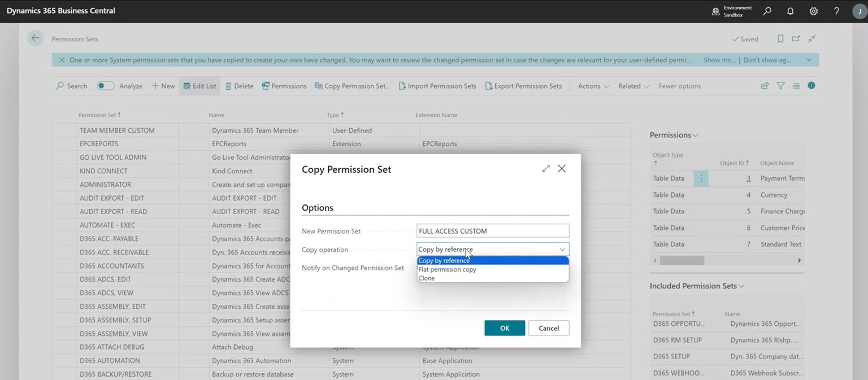Click the New Permission Set name field
Viewport: 868px width, 380px height.
(492, 230)
